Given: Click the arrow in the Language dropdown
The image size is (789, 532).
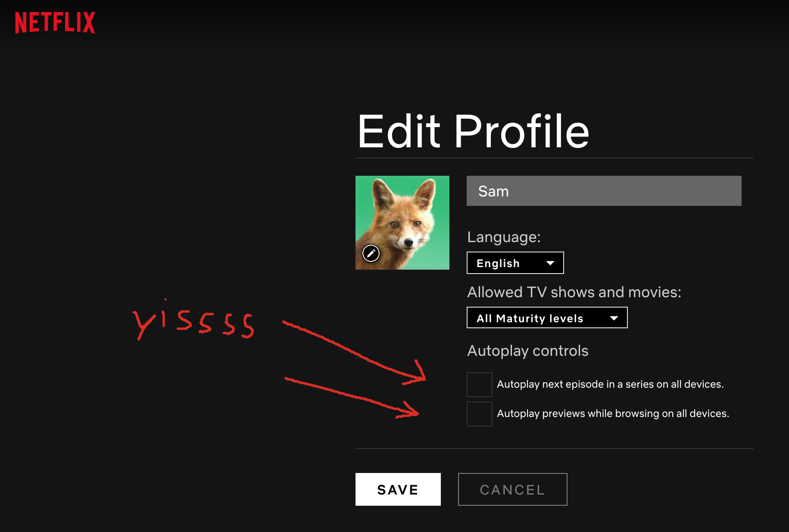Looking at the screenshot, I should click(x=550, y=263).
